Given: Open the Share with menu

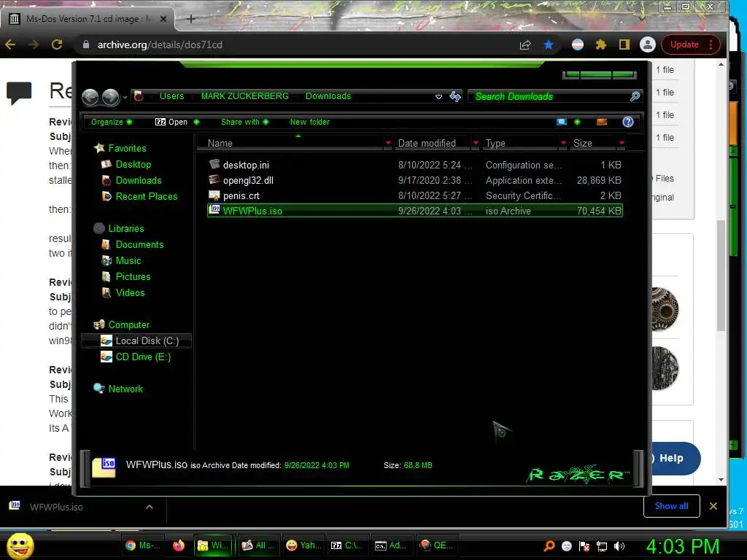Looking at the screenshot, I should (244, 122).
